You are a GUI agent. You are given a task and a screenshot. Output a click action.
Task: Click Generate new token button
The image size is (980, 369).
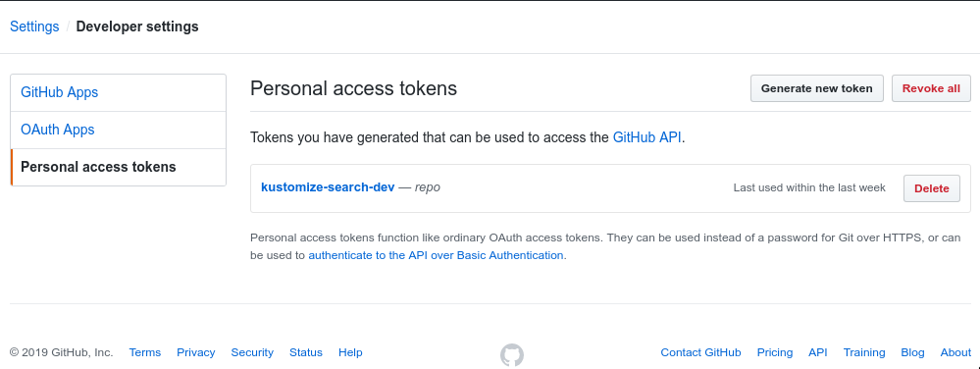pos(816,88)
